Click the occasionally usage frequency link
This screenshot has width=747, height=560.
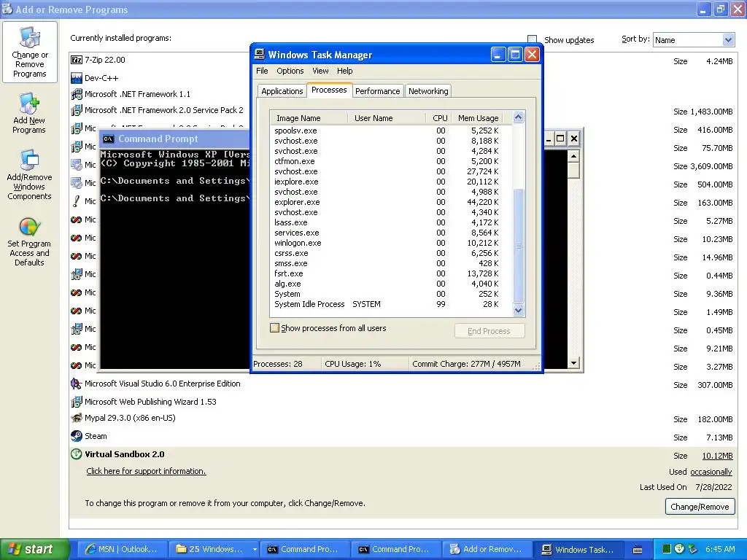711,472
